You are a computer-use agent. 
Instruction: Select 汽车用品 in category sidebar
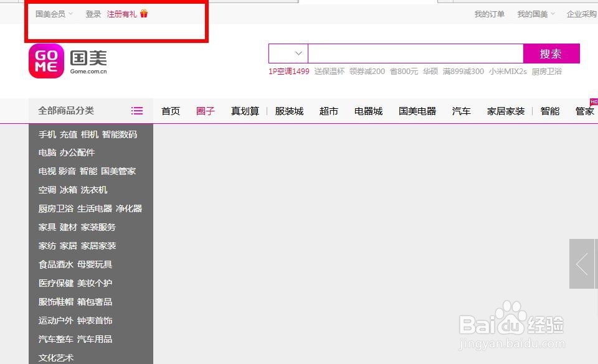pos(95,339)
